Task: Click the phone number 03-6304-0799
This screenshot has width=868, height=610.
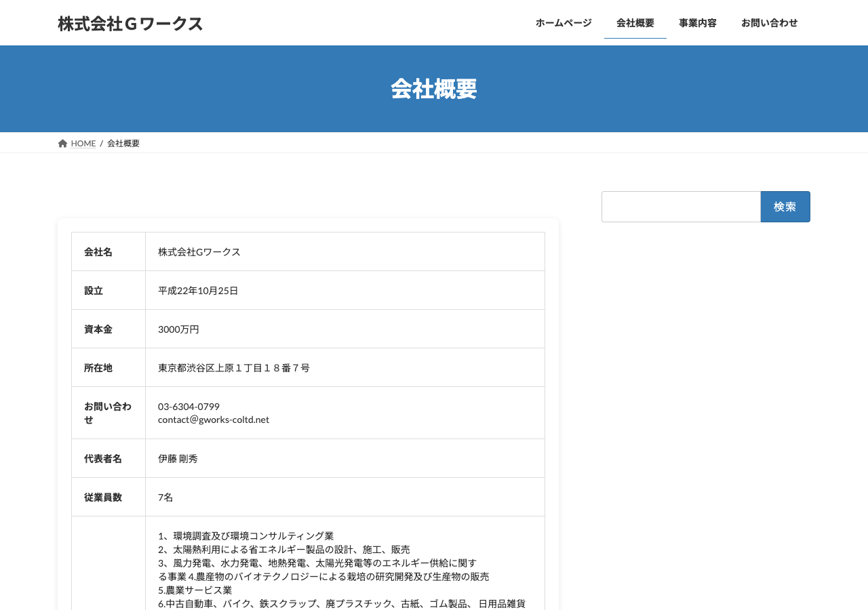Action: 189,406
